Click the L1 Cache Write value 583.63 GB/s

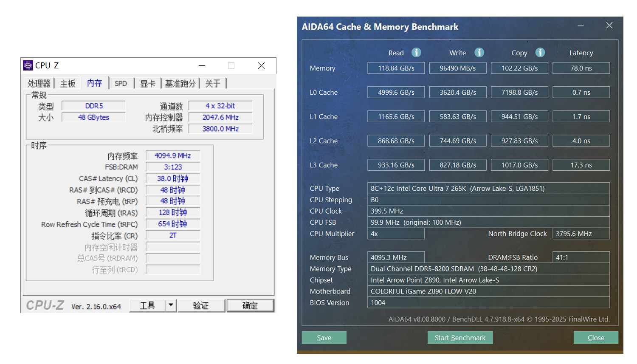coord(458,116)
